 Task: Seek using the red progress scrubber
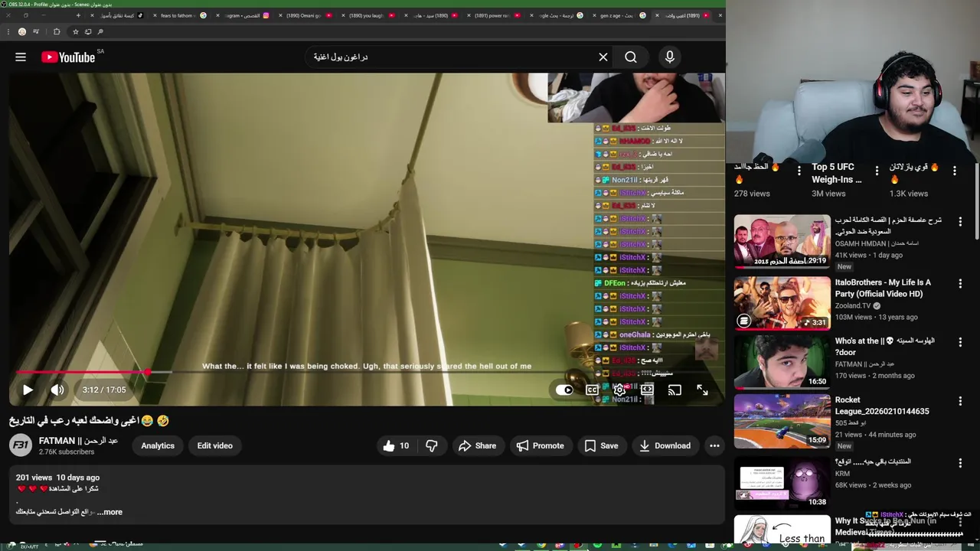pyautogui.click(x=147, y=372)
